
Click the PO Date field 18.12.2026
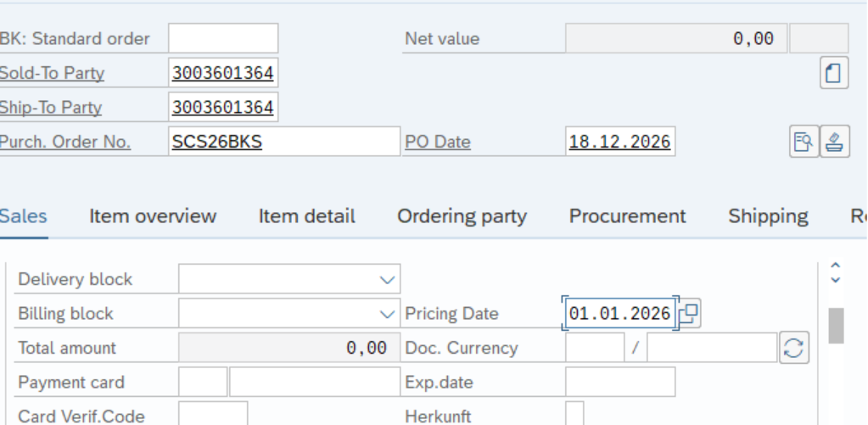click(x=620, y=142)
